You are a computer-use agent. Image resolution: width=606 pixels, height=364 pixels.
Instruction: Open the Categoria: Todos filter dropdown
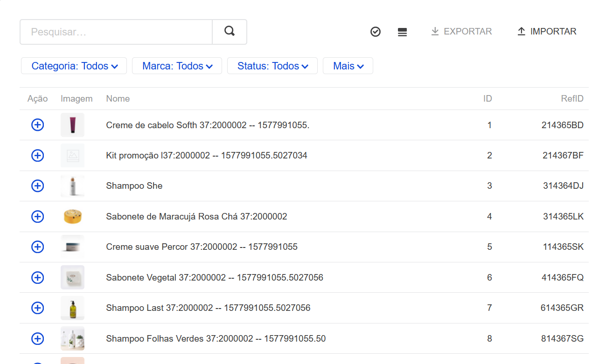click(x=74, y=66)
